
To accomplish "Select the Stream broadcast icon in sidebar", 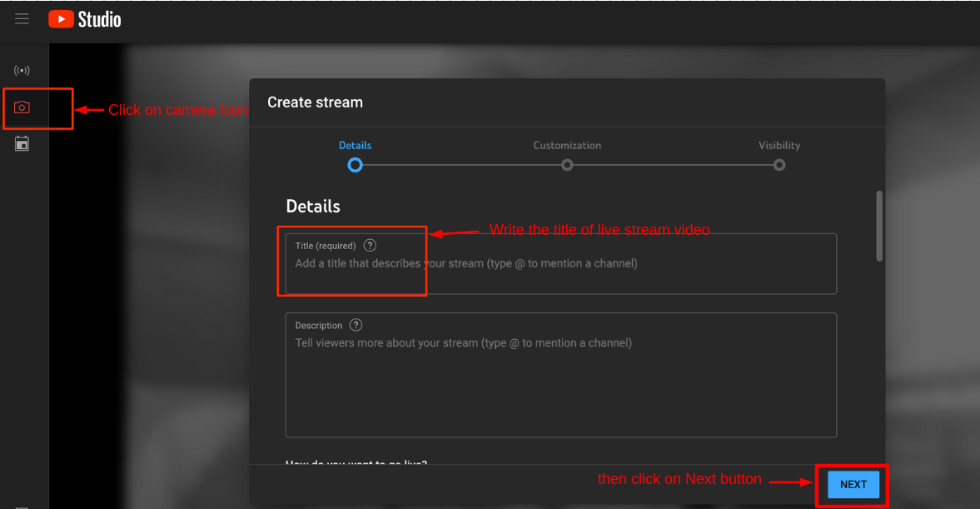I will coord(22,71).
